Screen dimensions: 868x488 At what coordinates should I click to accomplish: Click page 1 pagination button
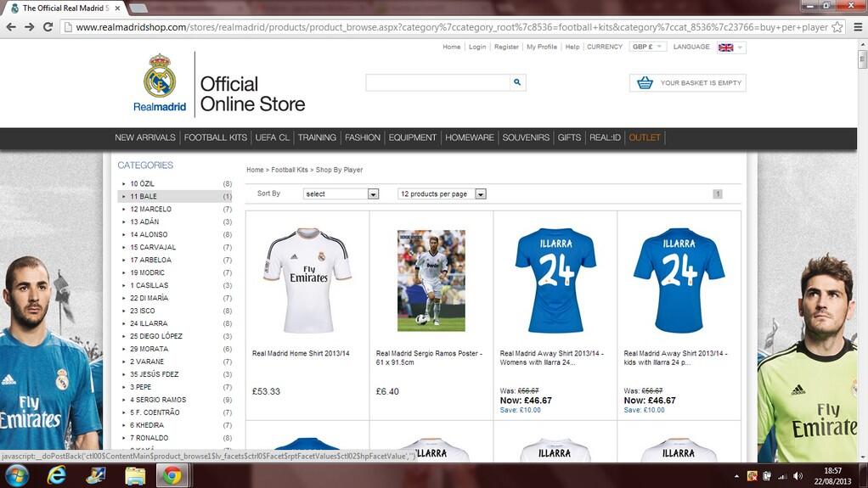tap(718, 194)
